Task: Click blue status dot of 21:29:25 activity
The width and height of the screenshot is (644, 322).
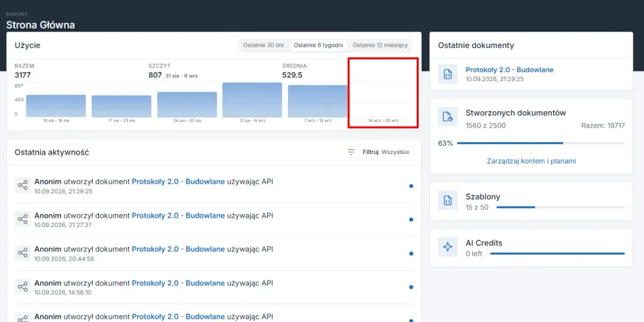Action: [411, 186]
